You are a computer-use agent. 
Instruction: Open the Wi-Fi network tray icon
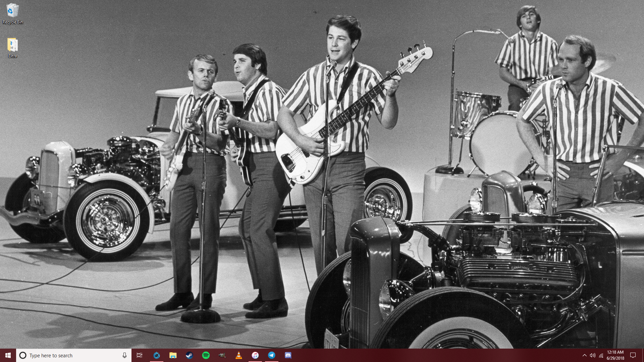coord(601,355)
